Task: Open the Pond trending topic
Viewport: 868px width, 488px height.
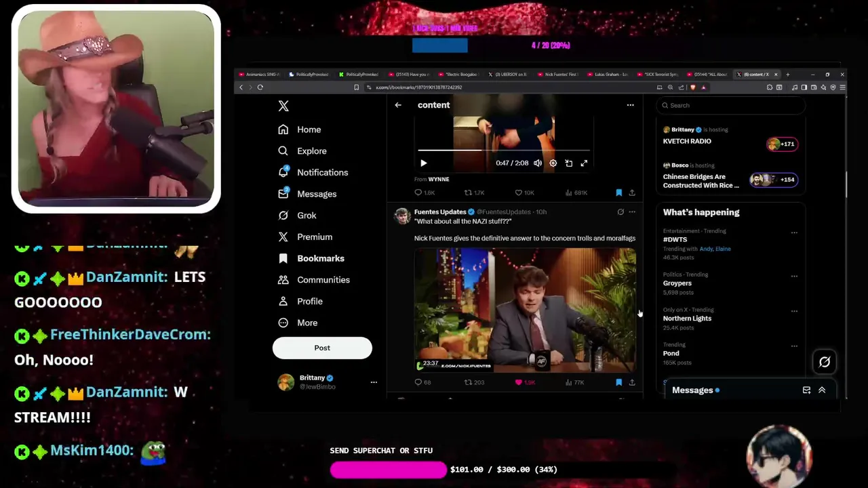Action: (671, 354)
